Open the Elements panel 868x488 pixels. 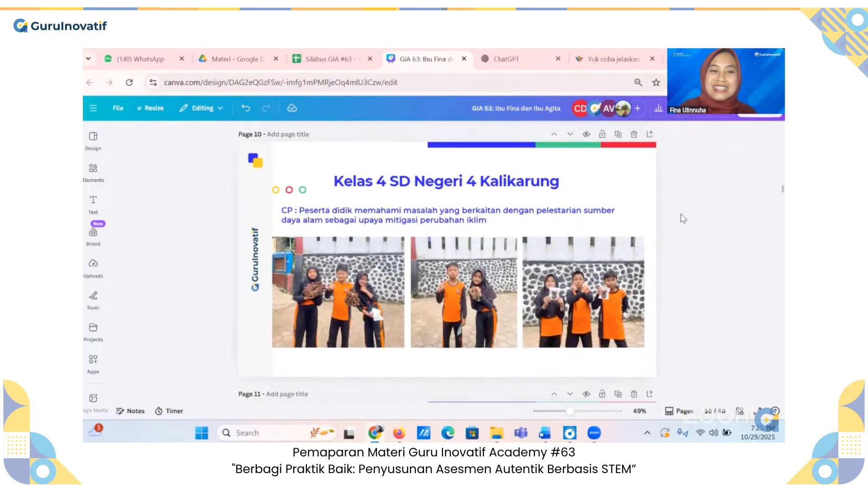tap(93, 172)
